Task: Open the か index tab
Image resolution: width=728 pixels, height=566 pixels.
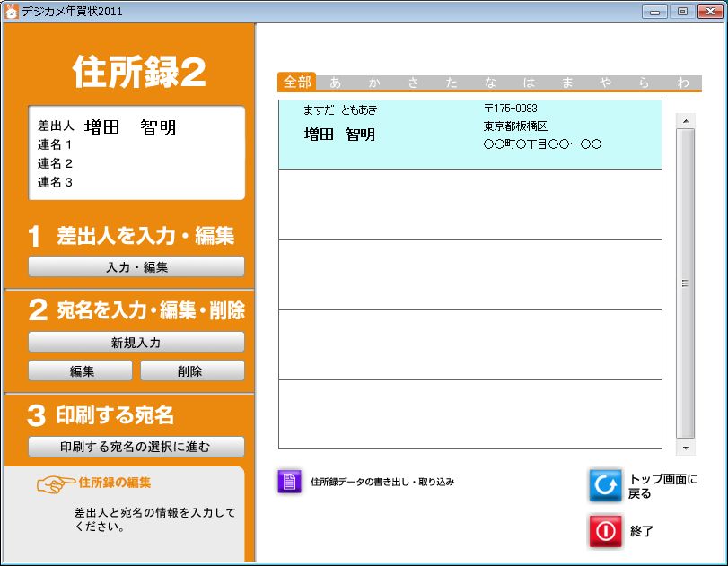Action: (373, 83)
